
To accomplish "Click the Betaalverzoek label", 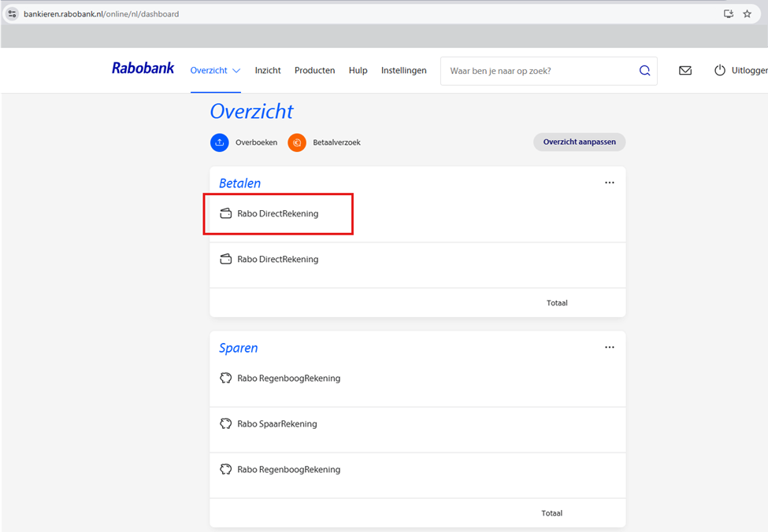I will tap(336, 142).
